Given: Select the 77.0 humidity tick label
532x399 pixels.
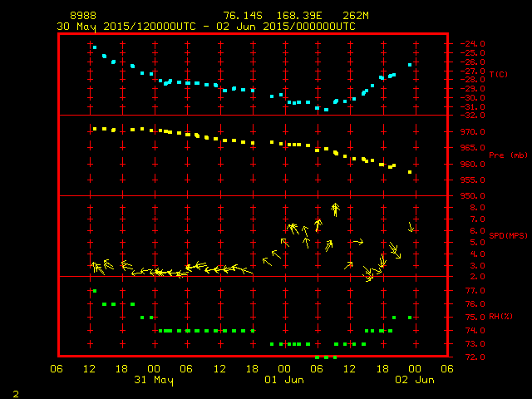Looking at the screenshot, I should tap(475, 291).
